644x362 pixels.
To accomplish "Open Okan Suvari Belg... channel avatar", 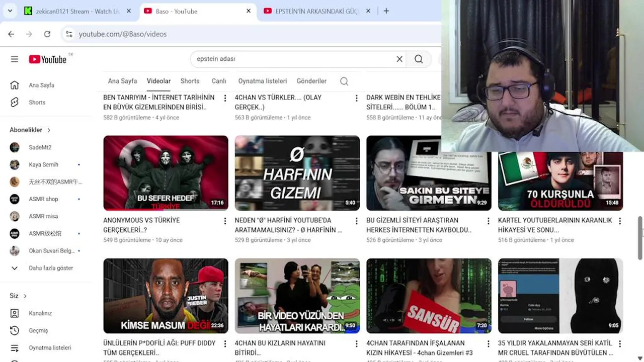I will [x=15, y=251].
